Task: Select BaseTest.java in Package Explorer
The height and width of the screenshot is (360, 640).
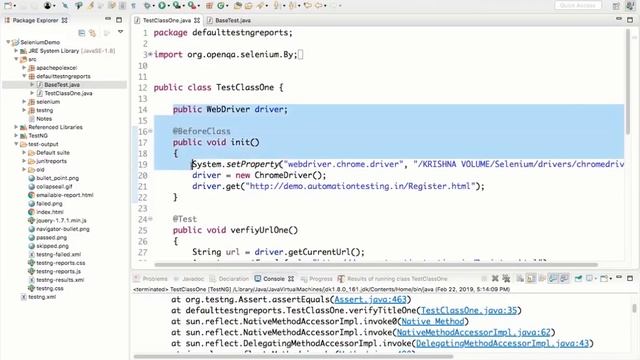Action: 62,84
